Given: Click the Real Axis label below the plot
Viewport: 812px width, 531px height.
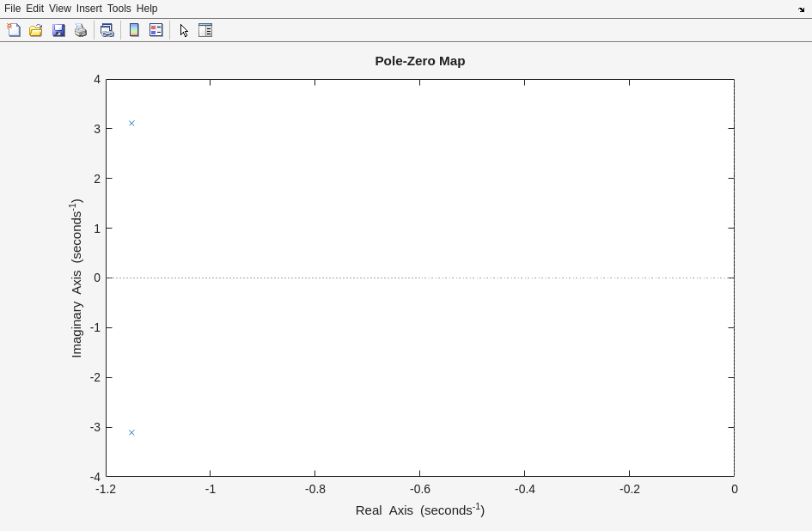Looking at the screenshot, I should 419,510.
